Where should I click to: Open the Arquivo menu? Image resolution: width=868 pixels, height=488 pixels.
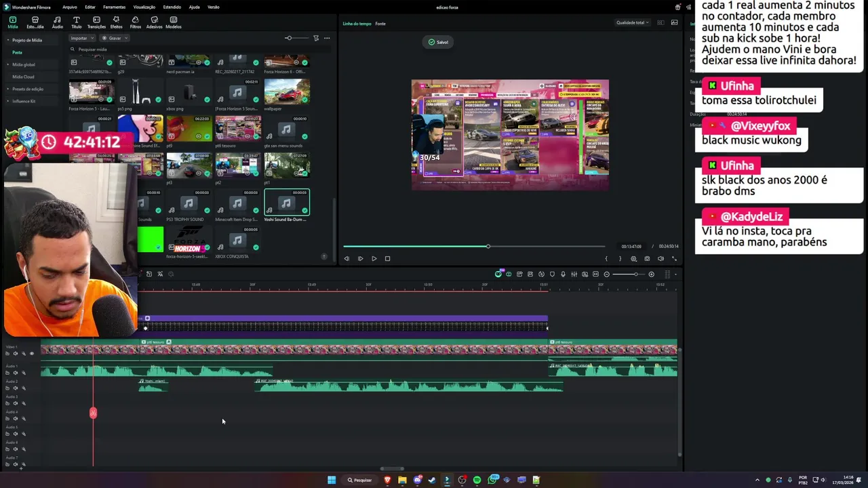point(69,7)
